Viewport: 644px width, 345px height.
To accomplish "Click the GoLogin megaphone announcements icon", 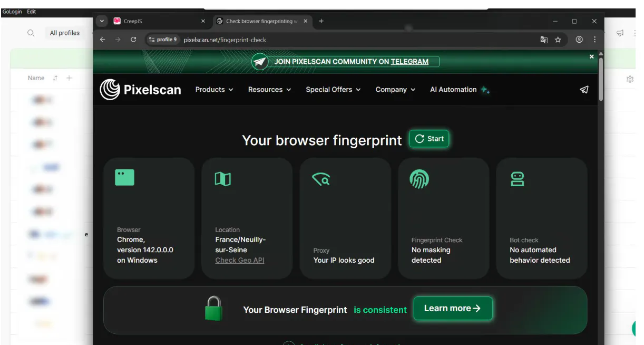I will tap(620, 33).
